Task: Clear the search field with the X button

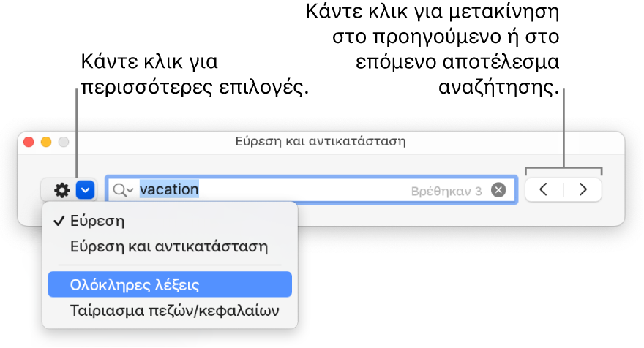Action: 498,190
